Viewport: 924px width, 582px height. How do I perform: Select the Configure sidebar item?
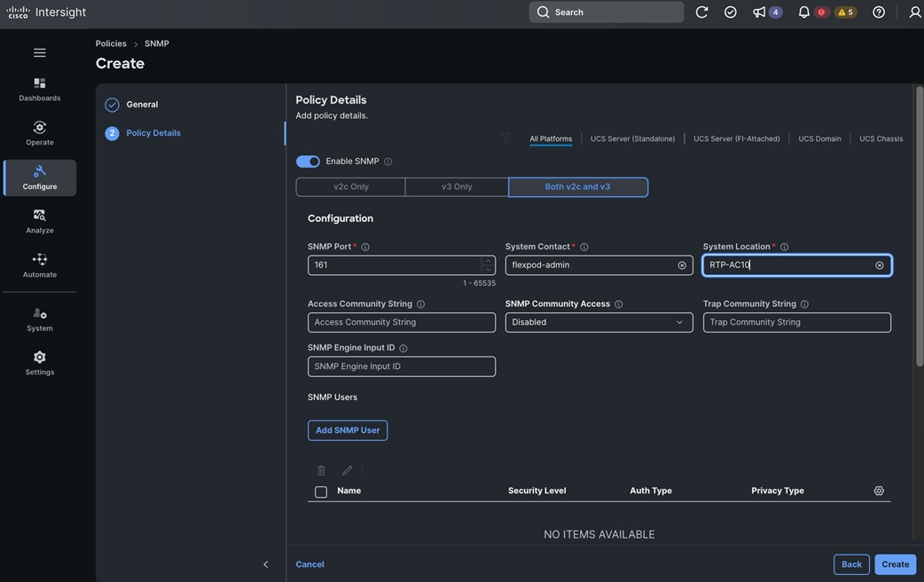40,177
